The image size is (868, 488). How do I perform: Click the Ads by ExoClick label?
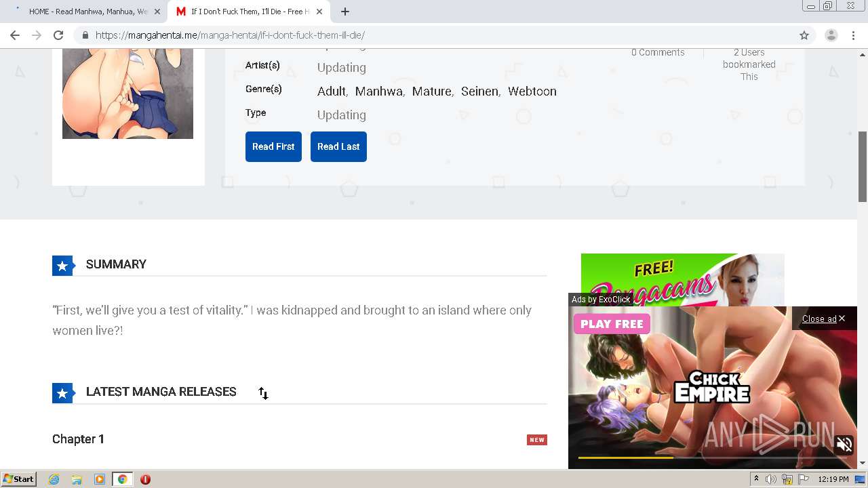click(601, 300)
